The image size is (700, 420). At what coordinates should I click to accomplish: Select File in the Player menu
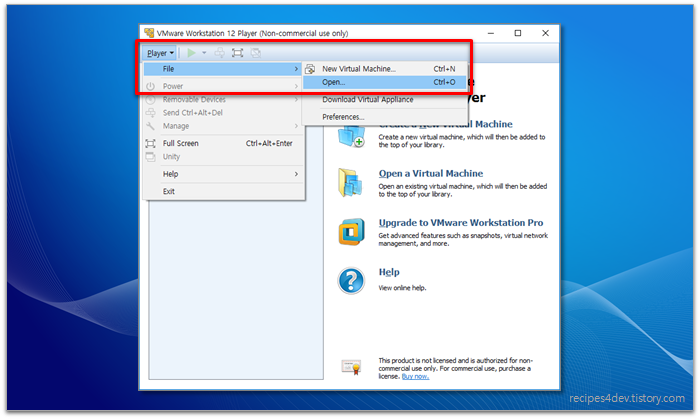click(x=223, y=69)
